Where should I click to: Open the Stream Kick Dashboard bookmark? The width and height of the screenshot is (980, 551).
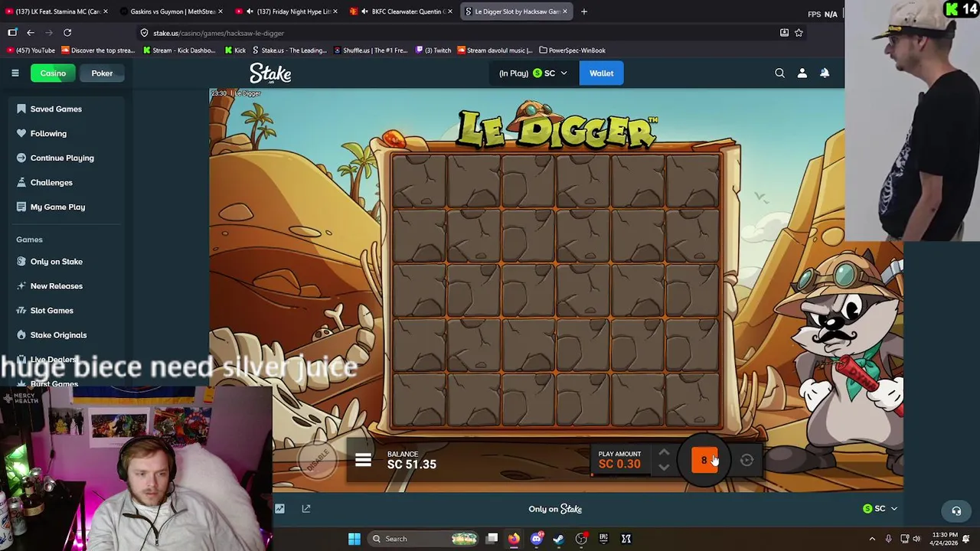[179, 51]
